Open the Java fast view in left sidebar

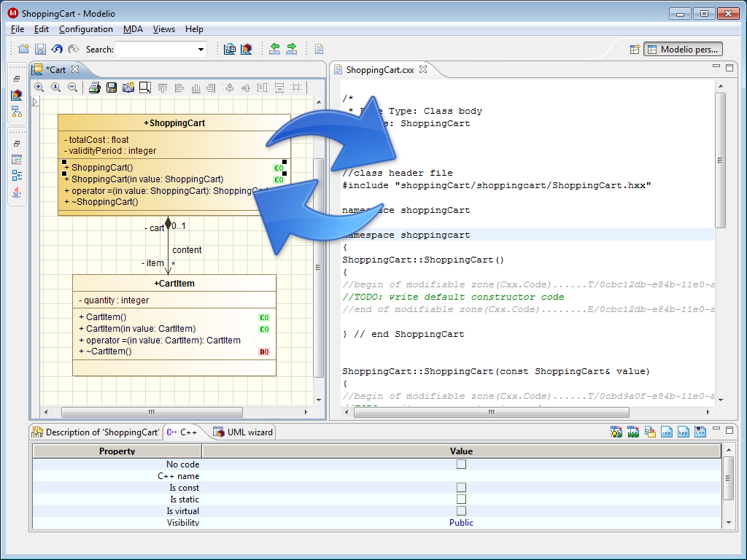pyautogui.click(x=17, y=192)
